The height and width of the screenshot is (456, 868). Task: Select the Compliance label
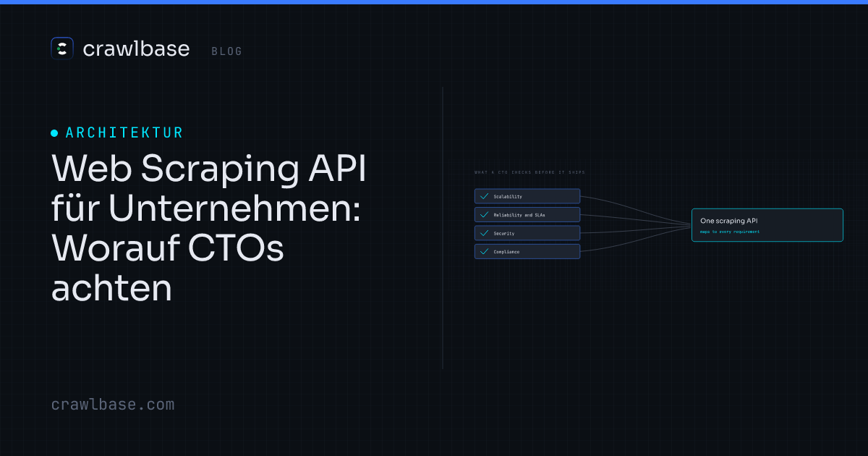click(x=506, y=252)
